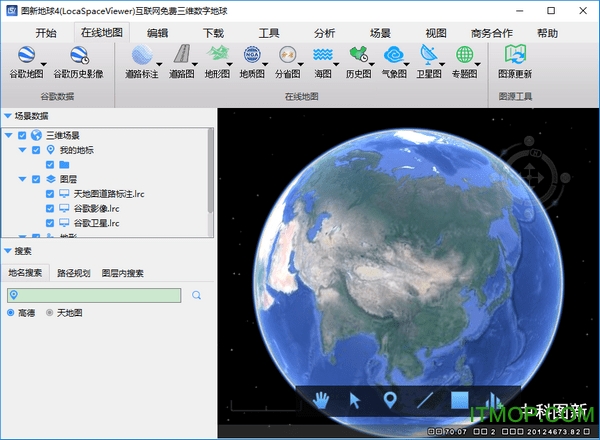The width and height of the screenshot is (600, 440).
Task: Switch to the 工具 ribbon tab
Action: click(x=269, y=33)
